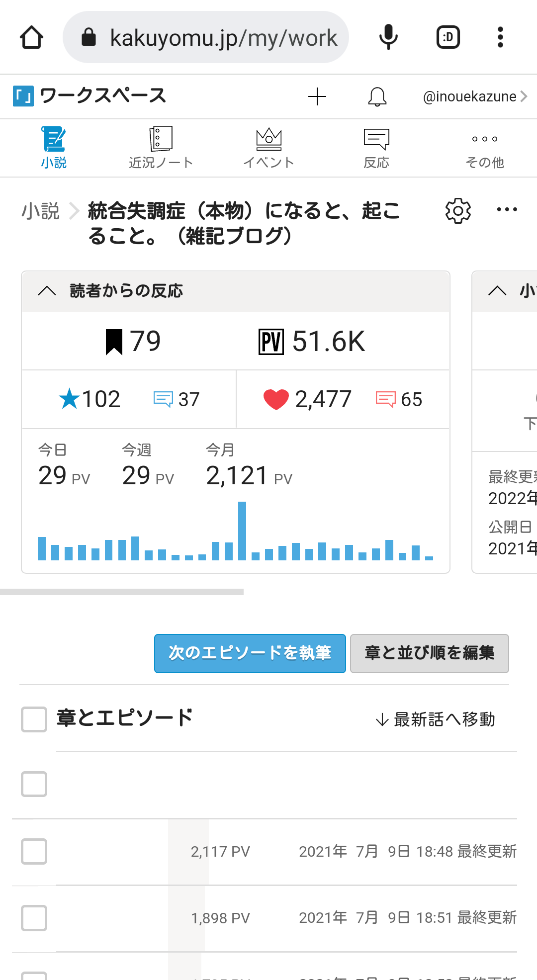Expand the @inouekazune account menu
The width and height of the screenshot is (537, 980).
tap(474, 96)
